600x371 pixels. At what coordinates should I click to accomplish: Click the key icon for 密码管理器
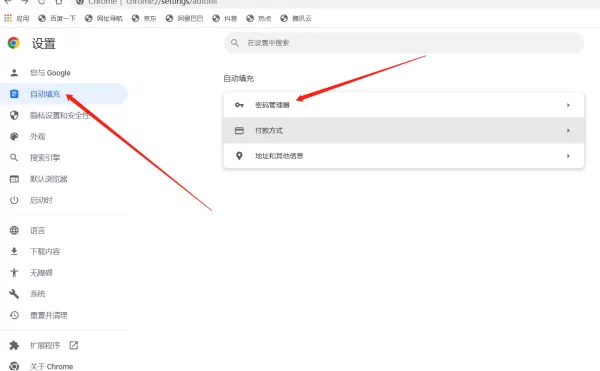239,105
